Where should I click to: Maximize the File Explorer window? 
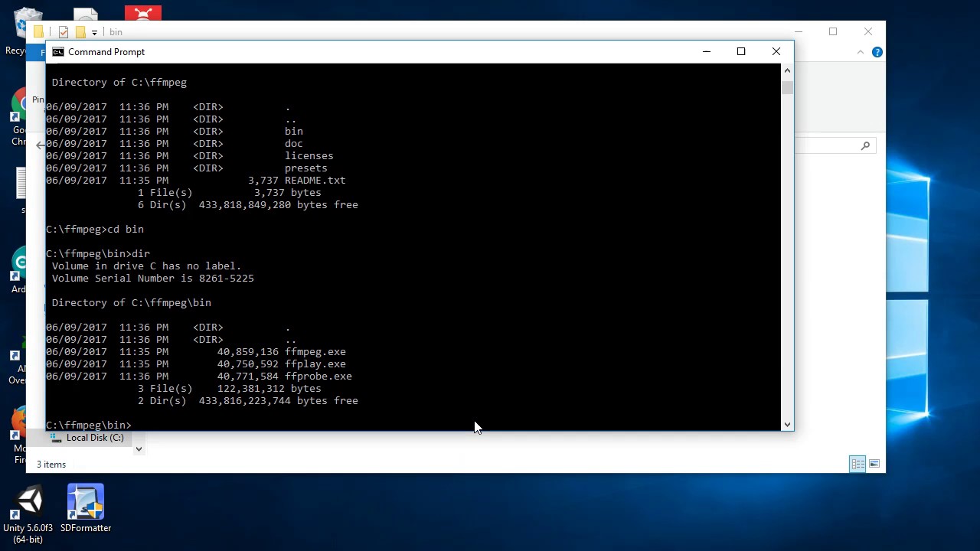pyautogui.click(x=833, y=31)
